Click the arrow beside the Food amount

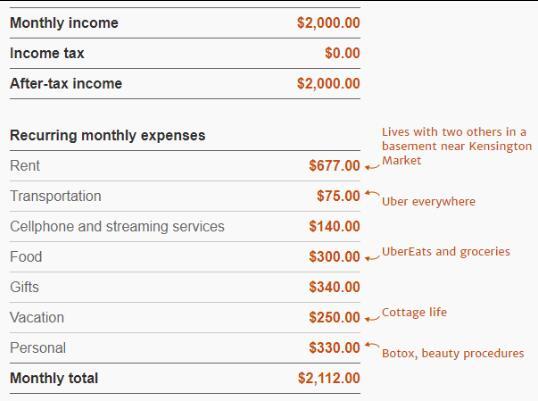pyautogui.click(x=372, y=258)
